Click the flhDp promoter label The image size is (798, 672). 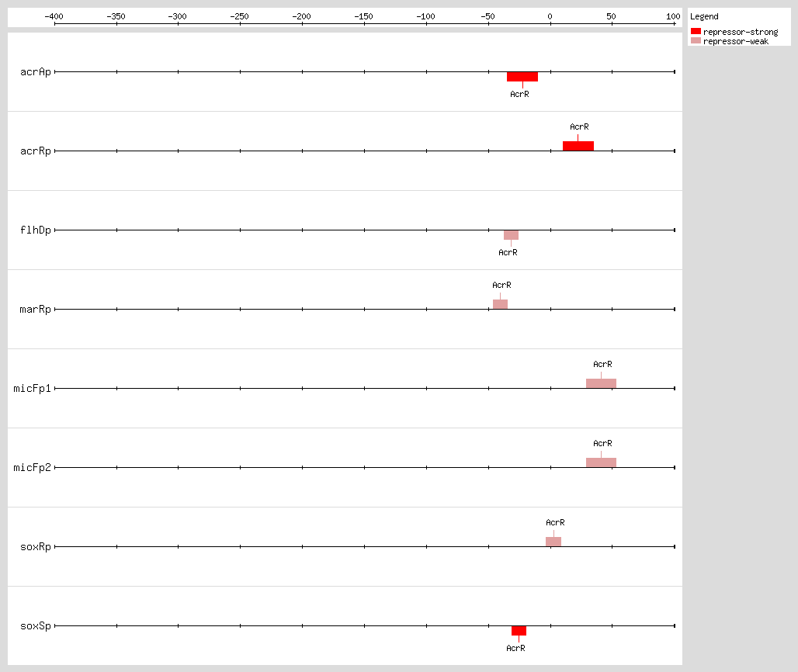click(36, 230)
